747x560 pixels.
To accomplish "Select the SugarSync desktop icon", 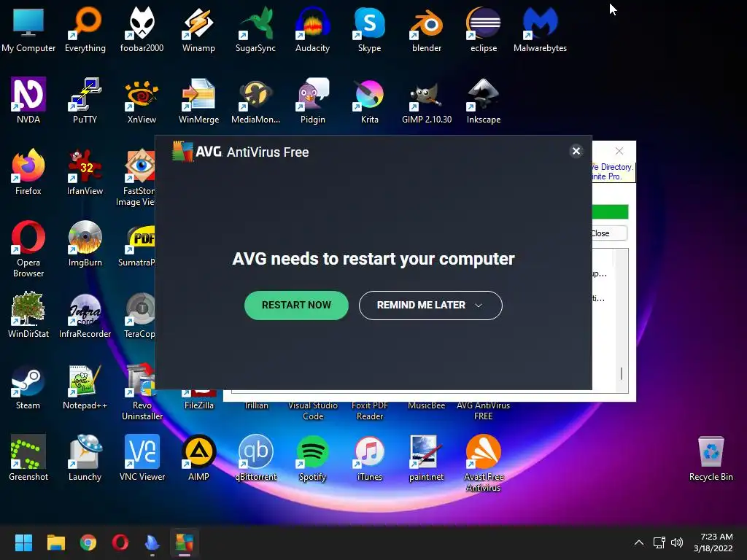I will pyautogui.click(x=255, y=29).
